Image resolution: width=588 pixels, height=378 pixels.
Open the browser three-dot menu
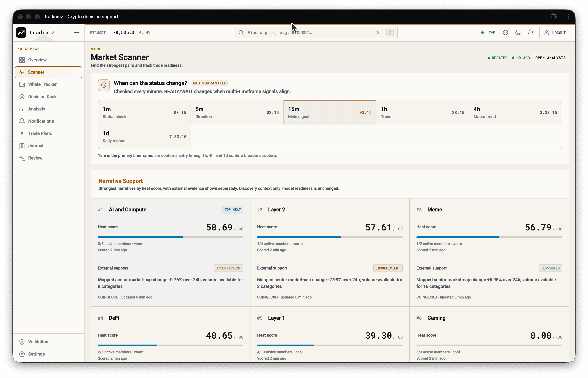[x=568, y=17]
